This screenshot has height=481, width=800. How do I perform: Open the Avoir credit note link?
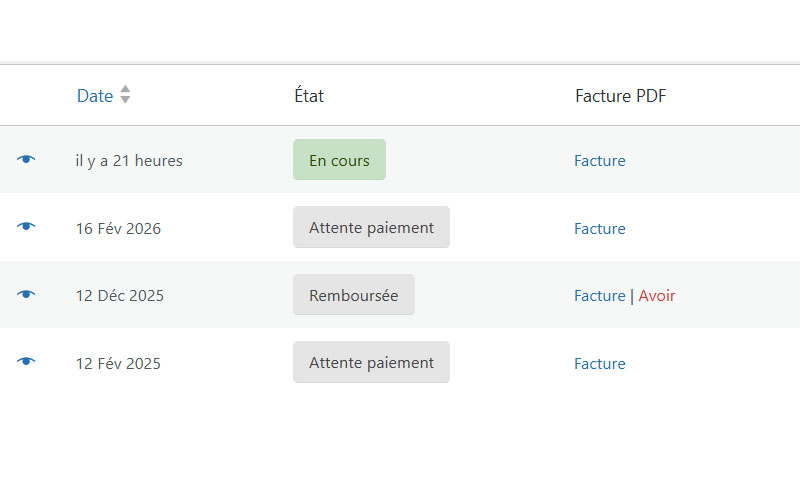tap(657, 296)
